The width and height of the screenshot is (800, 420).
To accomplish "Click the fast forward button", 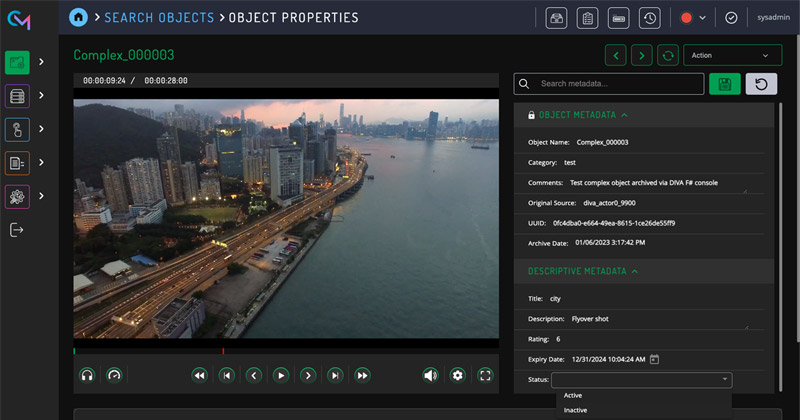I will pyautogui.click(x=362, y=376).
